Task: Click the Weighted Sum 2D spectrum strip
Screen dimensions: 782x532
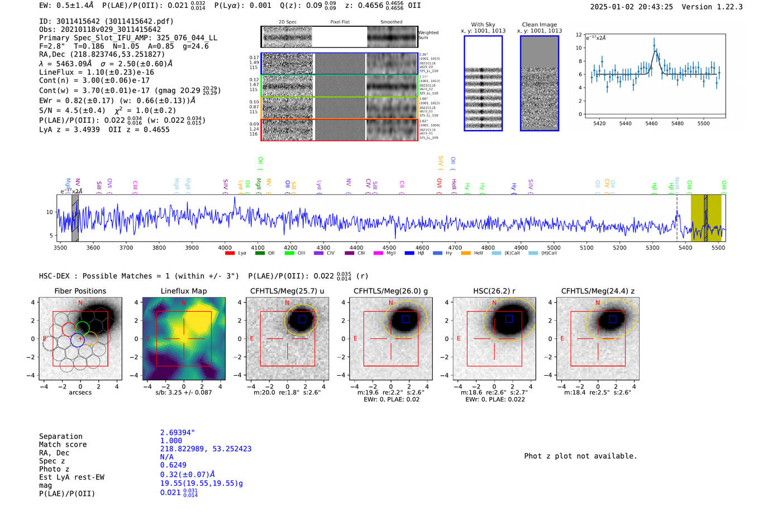Action: click(339, 37)
